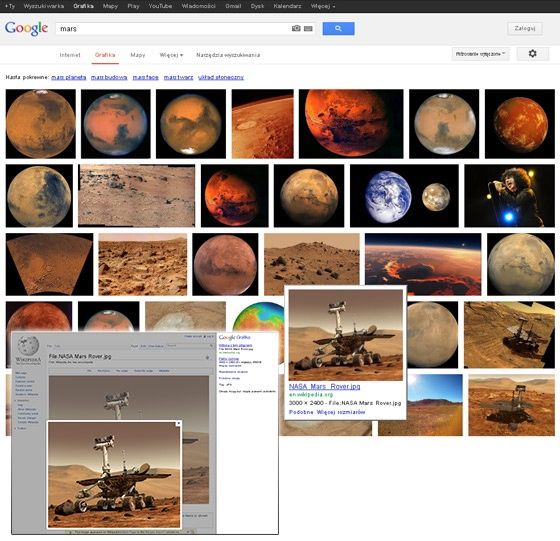Click the File:NASA Mars Rover.jpg heading in preview
This screenshot has height=541, width=560.
[80, 356]
